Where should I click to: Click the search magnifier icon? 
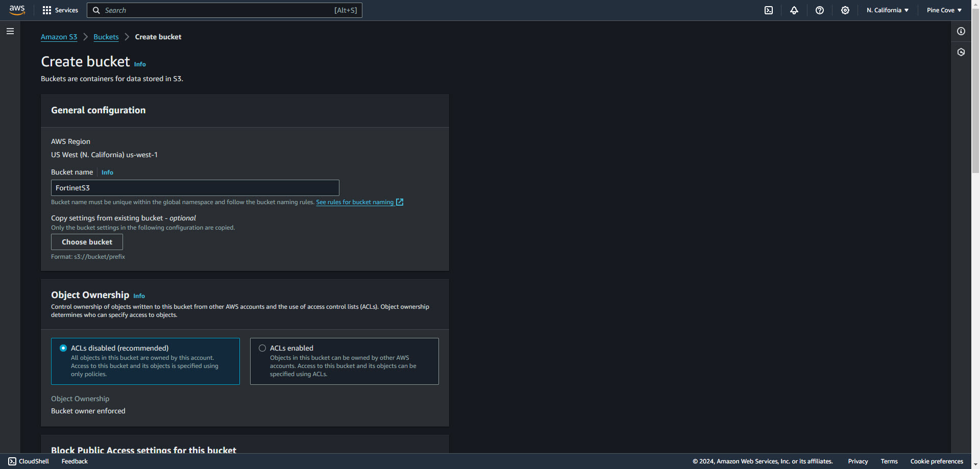click(x=96, y=10)
